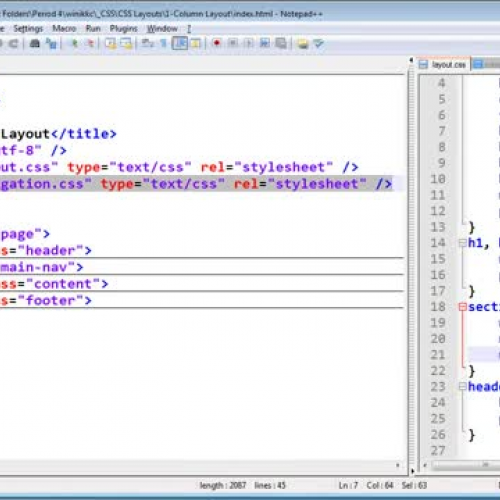Toggle the Word Wrap icon
The height and width of the screenshot is (500, 500).
[147, 44]
